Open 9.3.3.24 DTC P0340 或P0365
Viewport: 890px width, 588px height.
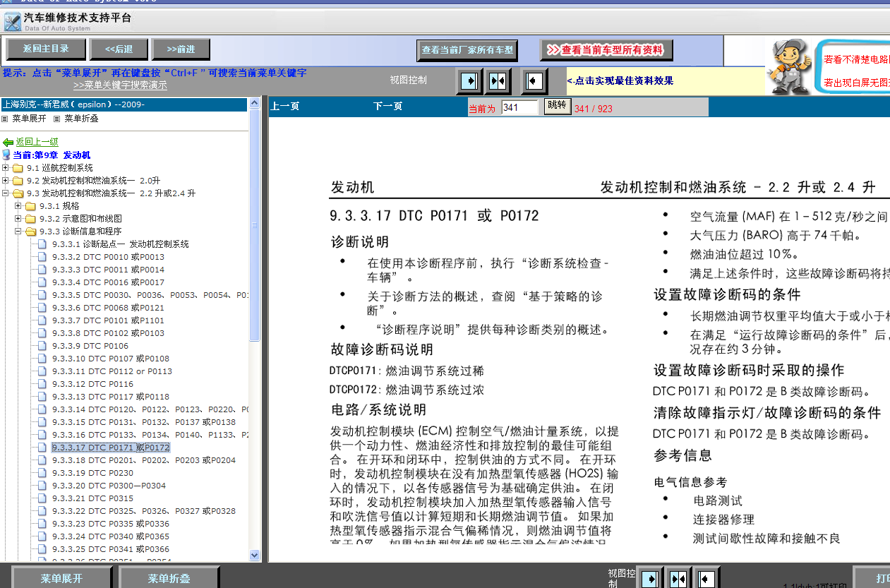(x=111, y=536)
